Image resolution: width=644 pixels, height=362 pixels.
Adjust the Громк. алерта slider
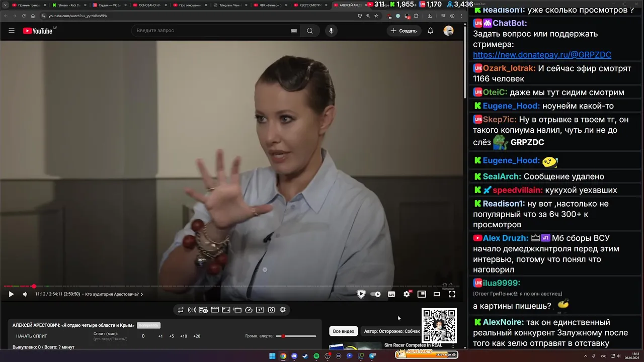[296, 336]
